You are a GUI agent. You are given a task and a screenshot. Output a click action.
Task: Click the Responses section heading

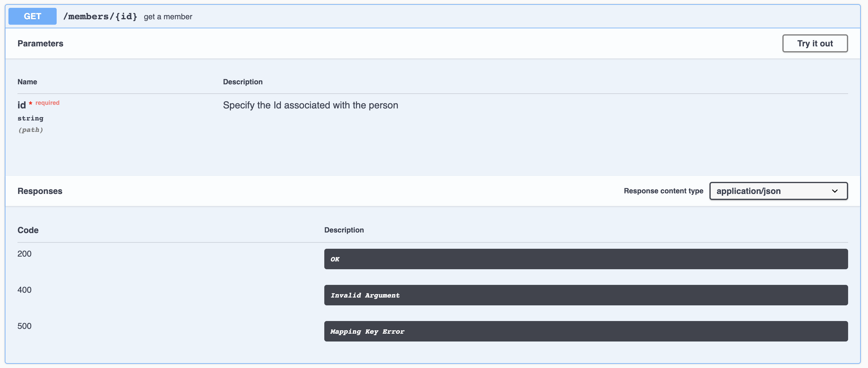40,191
